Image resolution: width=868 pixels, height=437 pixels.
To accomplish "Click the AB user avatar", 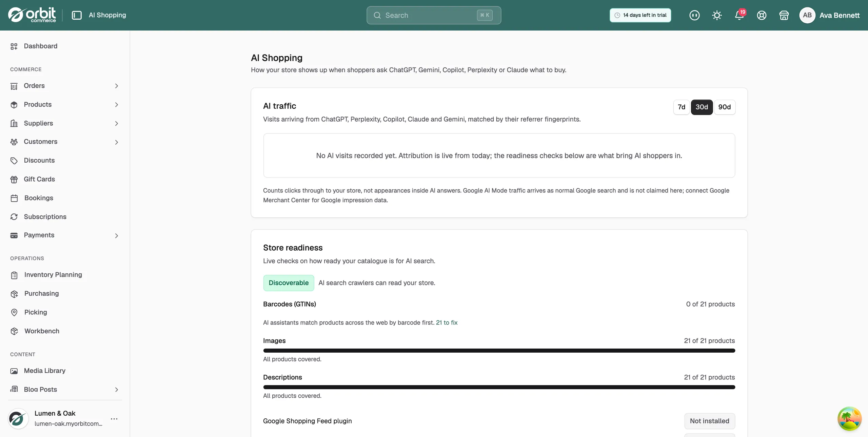I will (807, 15).
